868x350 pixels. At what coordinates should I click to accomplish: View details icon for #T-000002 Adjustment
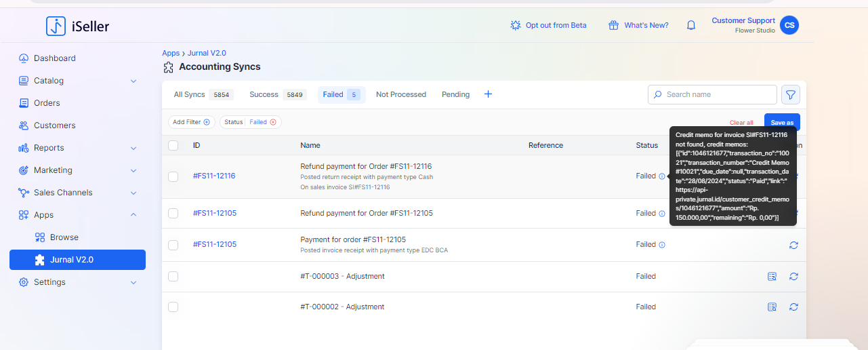pos(772,307)
